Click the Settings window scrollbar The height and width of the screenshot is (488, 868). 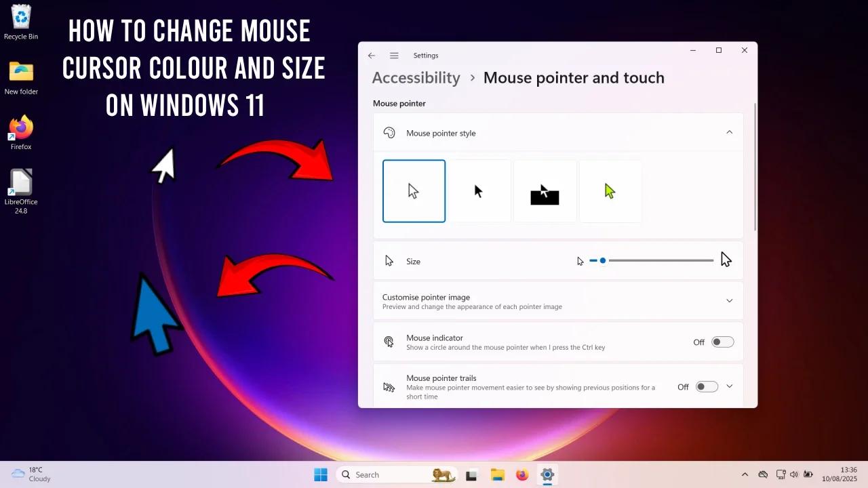[x=755, y=167]
